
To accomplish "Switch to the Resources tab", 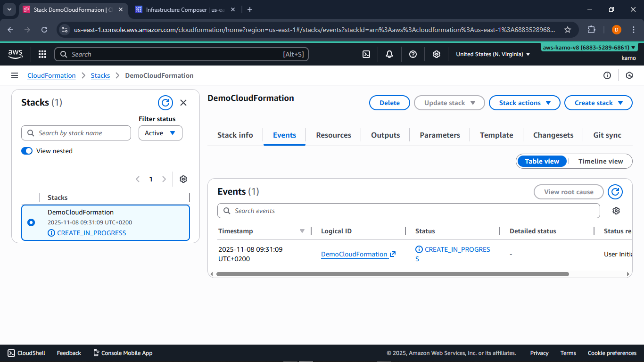I will pos(333,135).
